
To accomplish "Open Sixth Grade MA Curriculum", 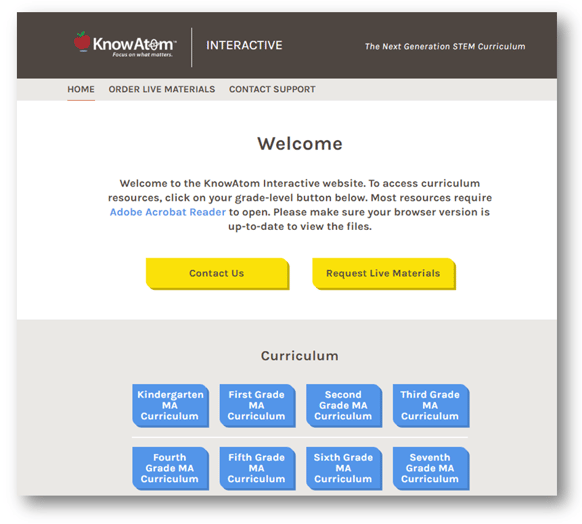I will coord(344,468).
